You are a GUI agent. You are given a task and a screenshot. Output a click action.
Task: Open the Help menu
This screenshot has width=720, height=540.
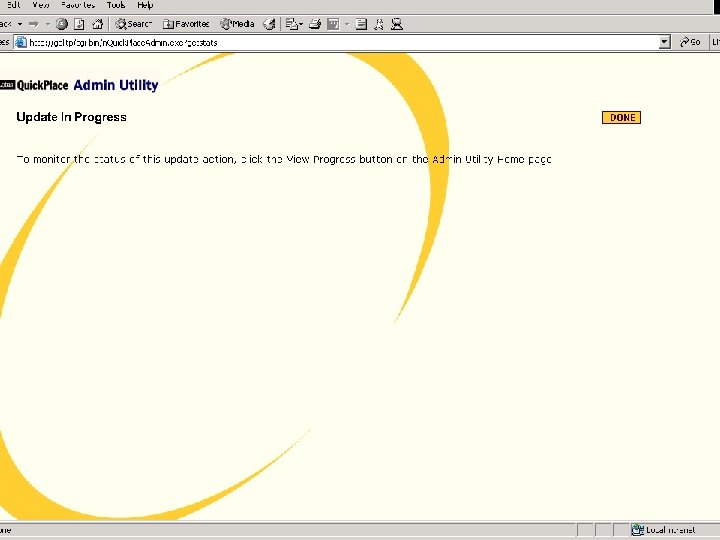coord(145,5)
